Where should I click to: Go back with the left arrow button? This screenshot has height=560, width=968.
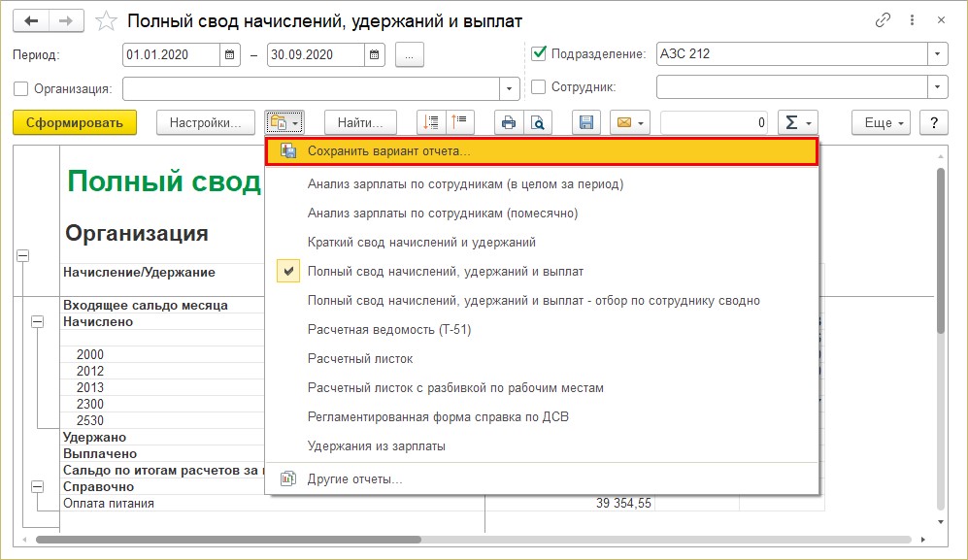31,21
